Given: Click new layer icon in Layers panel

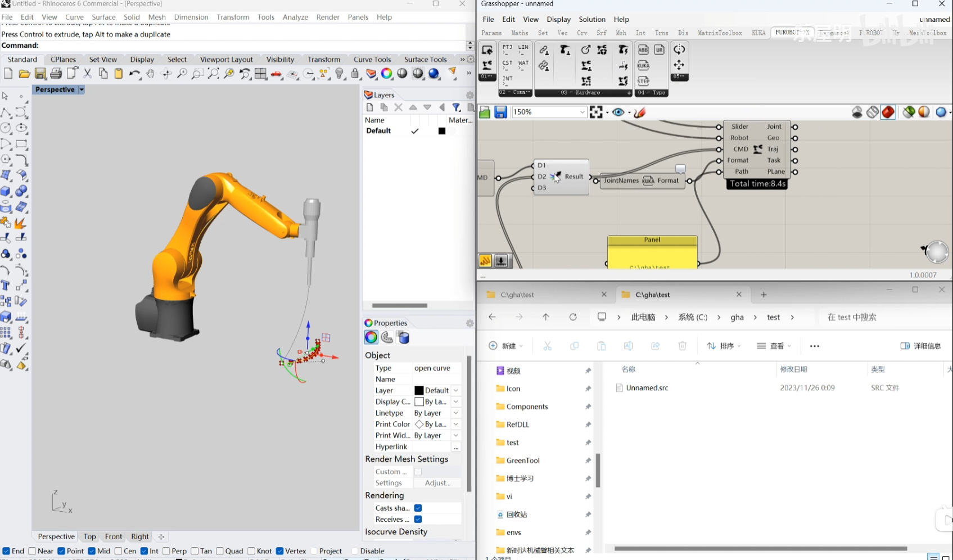Looking at the screenshot, I should point(369,107).
